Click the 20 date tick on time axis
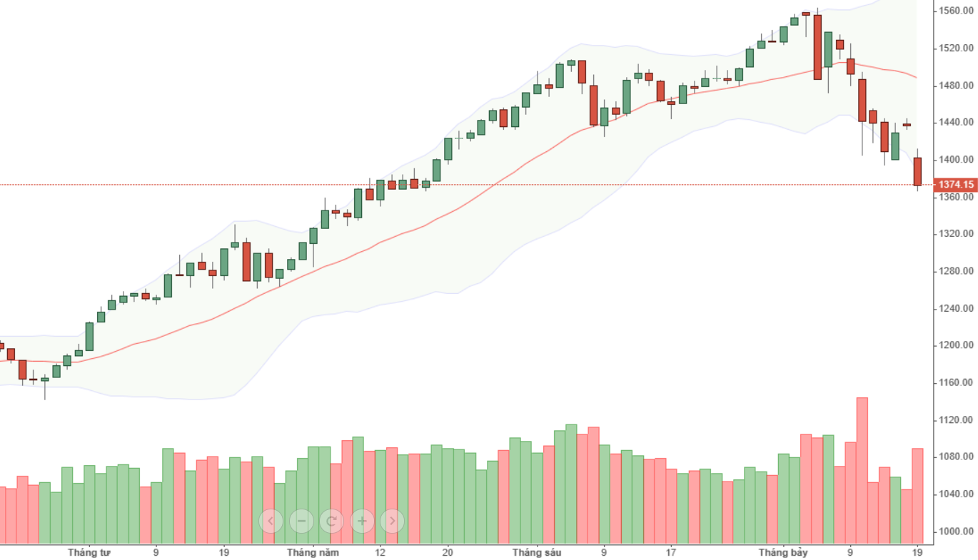 point(448,552)
